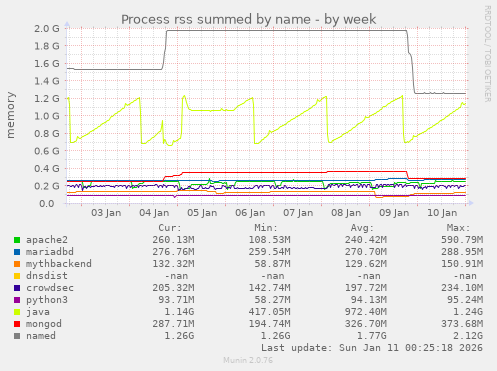Screen dimensions: 497x371
Task: Click named avg value 1.77G
Action: click(x=372, y=336)
